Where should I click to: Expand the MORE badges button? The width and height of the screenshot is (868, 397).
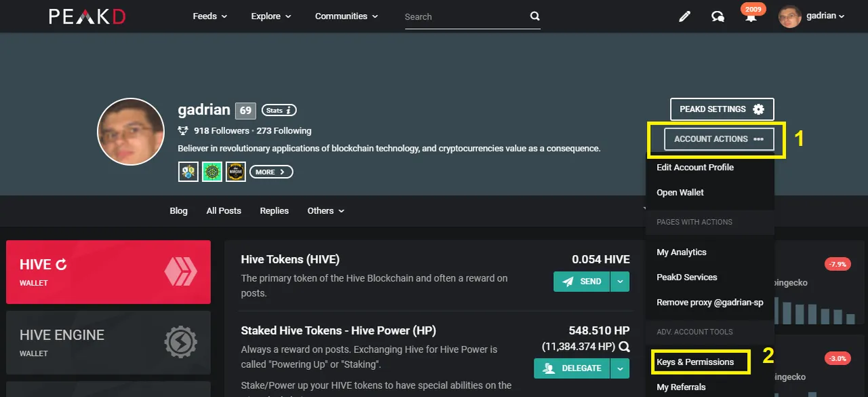pos(271,172)
